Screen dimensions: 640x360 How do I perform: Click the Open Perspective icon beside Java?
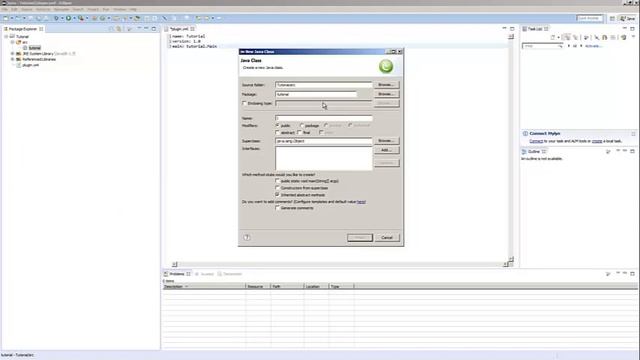(x=612, y=18)
